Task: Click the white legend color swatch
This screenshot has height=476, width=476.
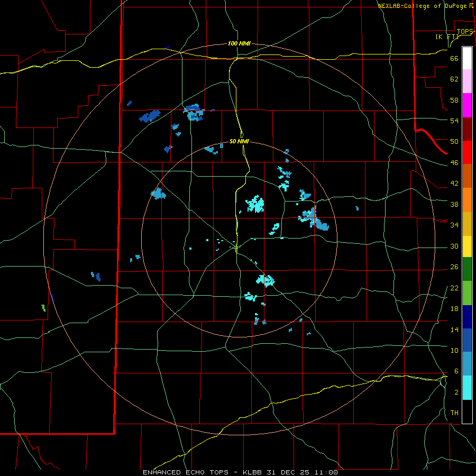Action: (x=467, y=58)
